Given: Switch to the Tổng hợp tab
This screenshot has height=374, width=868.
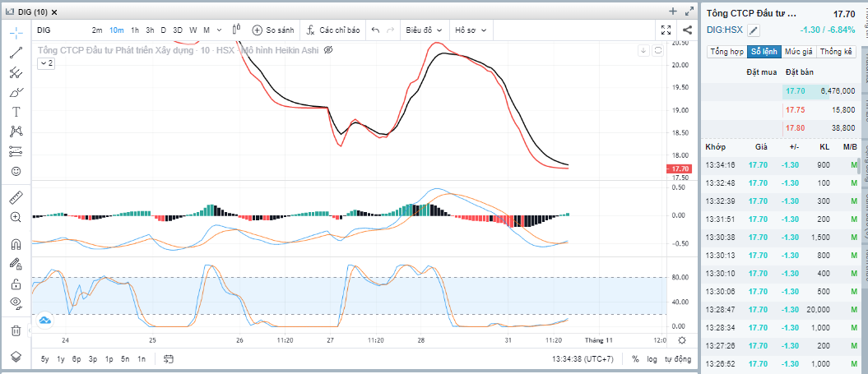Looking at the screenshot, I should pos(726,52).
